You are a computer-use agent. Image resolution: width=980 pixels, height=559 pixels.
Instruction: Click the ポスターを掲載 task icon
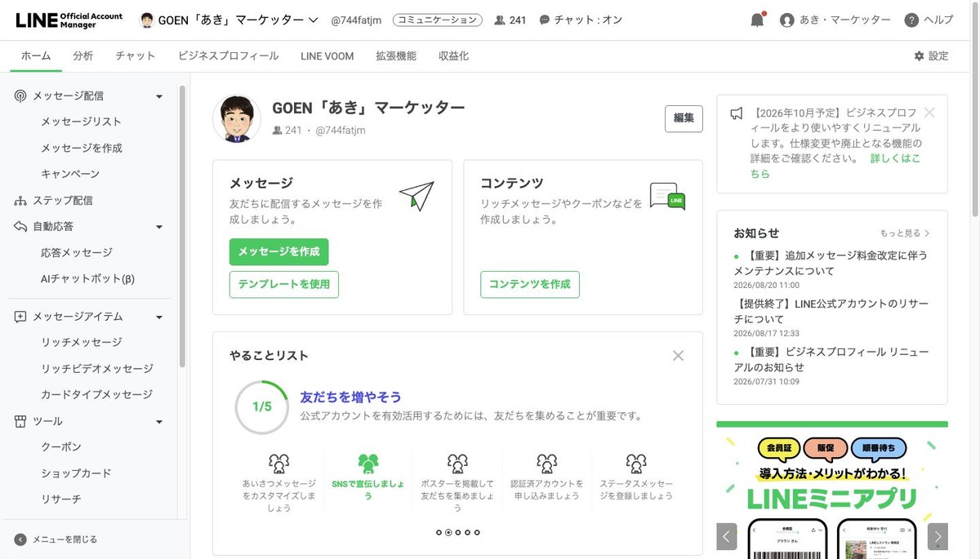(x=457, y=464)
